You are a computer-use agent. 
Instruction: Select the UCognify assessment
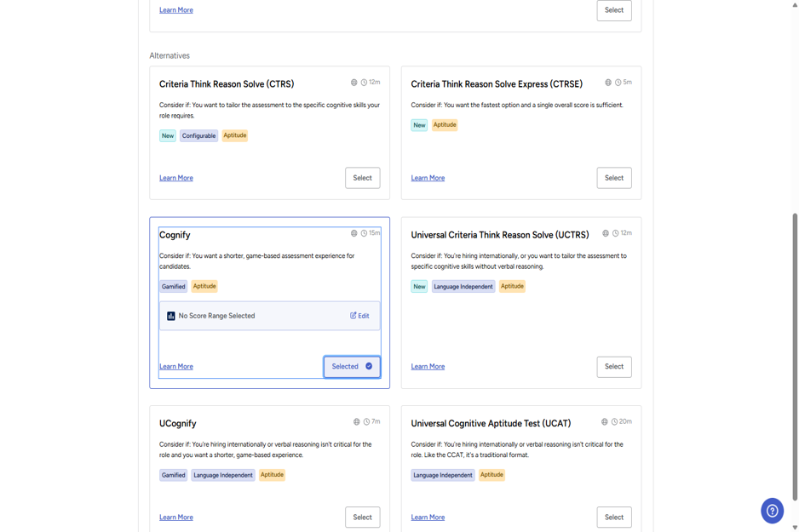(x=362, y=518)
